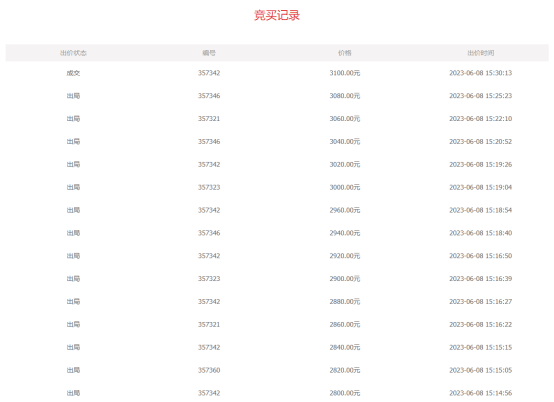Click the 出局 status in 2920.00元 row
The image size is (554, 402).
click(x=73, y=256)
